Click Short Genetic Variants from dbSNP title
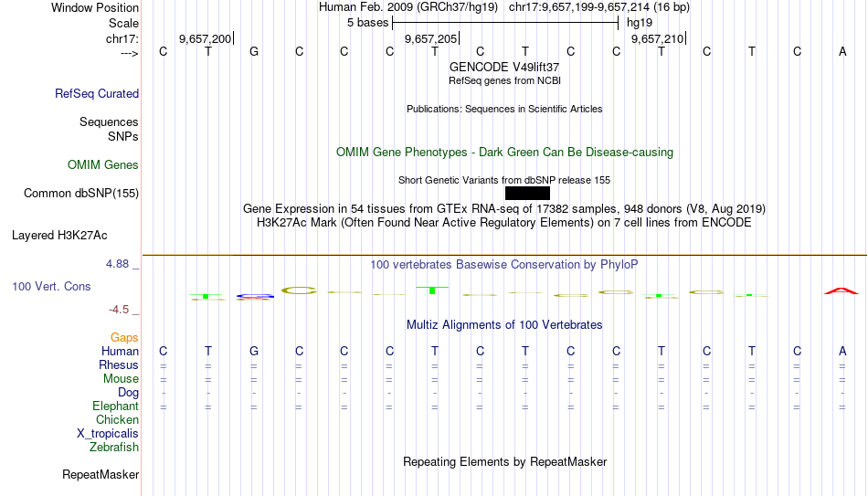The height and width of the screenshot is (496, 868). coord(504,181)
